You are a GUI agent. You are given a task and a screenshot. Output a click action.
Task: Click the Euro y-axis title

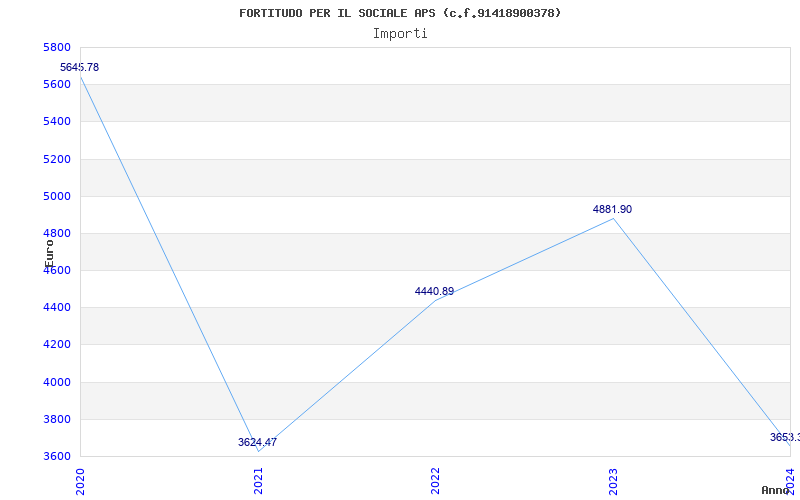point(49,252)
